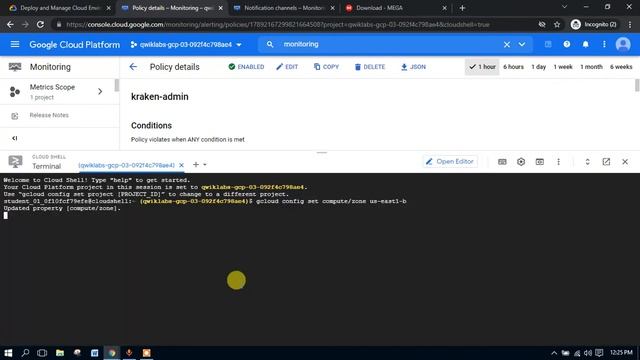
Task: Open File Explorer from taskbar
Action: pyautogui.click(x=60, y=353)
